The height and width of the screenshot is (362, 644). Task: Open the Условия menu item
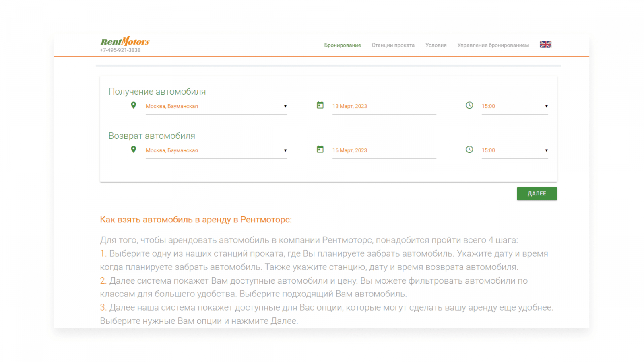pyautogui.click(x=436, y=45)
